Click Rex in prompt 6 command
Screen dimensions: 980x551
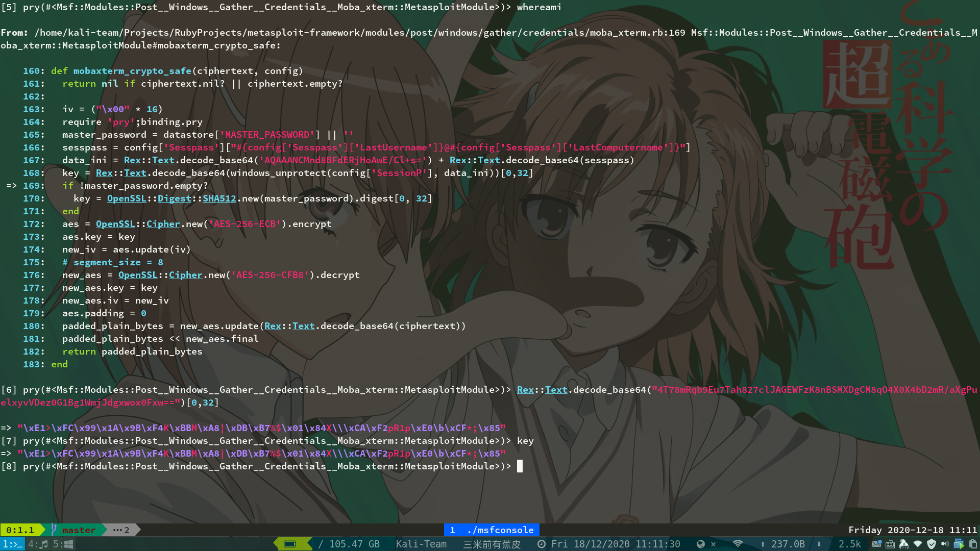[525, 390]
